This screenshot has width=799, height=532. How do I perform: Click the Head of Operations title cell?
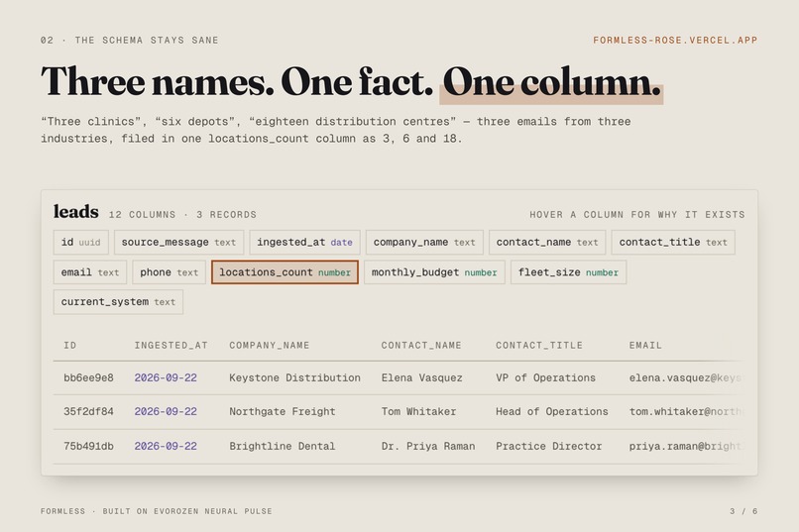point(552,412)
